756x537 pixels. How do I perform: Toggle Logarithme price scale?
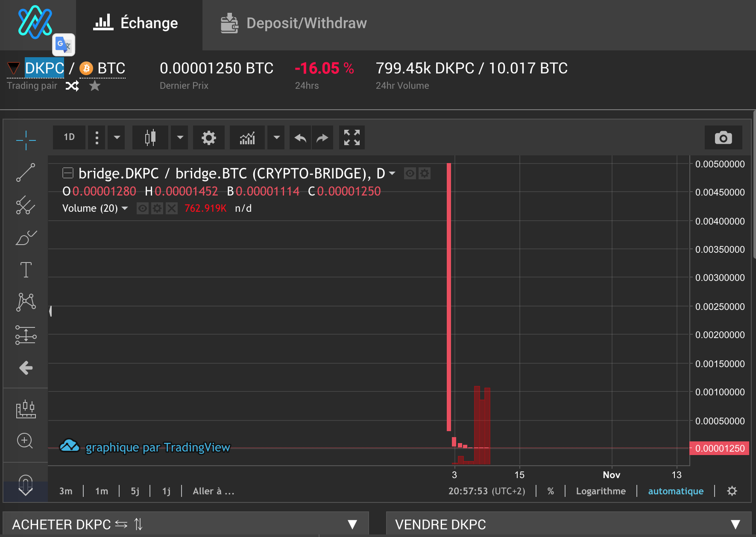[x=601, y=491]
